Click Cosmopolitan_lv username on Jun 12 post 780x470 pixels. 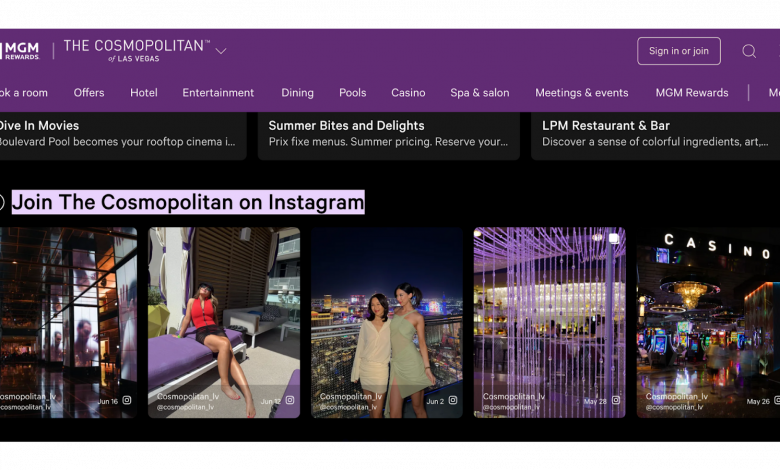click(188, 396)
